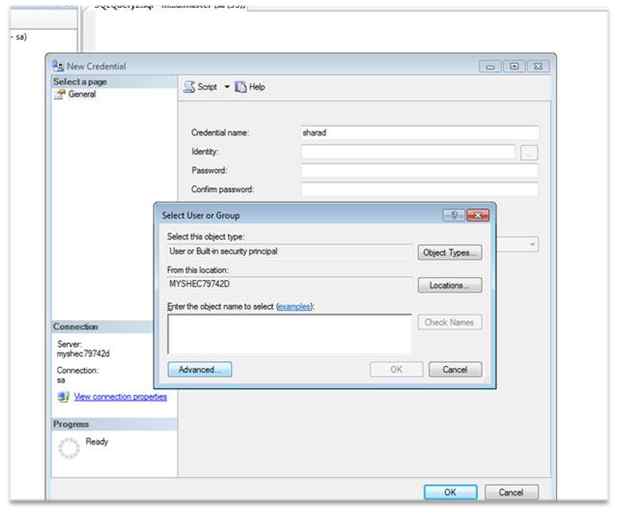The image size is (618, 514).
Task: Select the General page item
Action: pyautogui.click(x=81, y=94)
